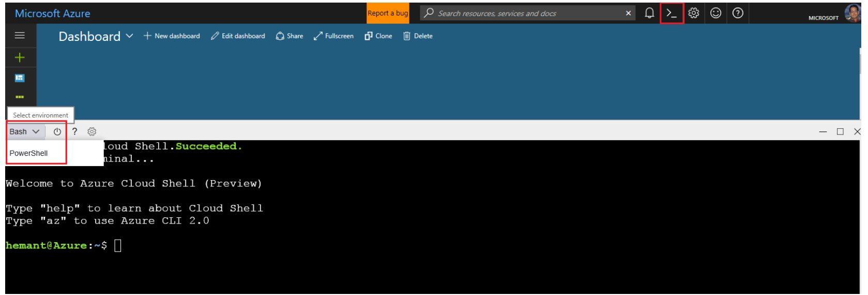Click the 'Type "az" to use Azure CLI 2.0' line

(x=108, y=220)
